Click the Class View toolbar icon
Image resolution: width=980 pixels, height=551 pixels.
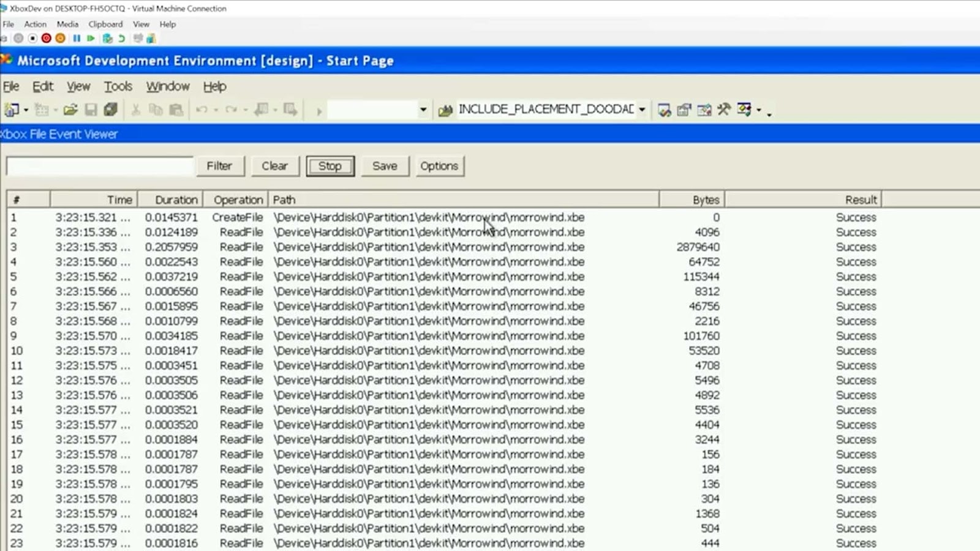pos(704,110)
